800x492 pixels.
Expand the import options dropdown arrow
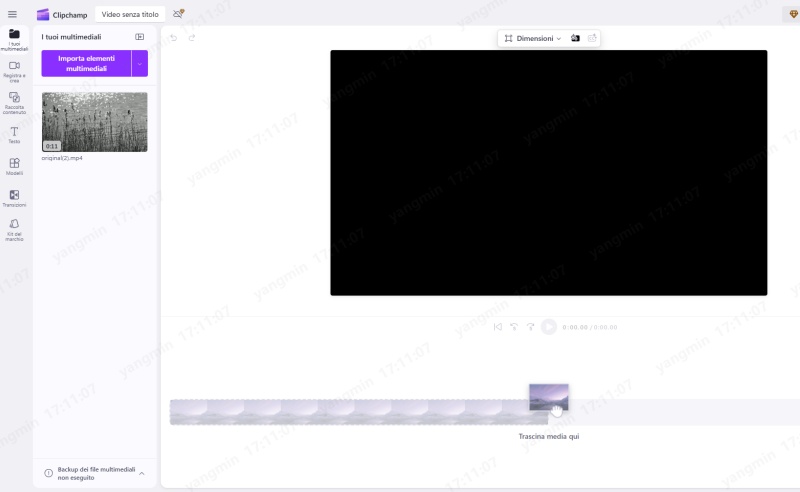click(x=140, y=63)
